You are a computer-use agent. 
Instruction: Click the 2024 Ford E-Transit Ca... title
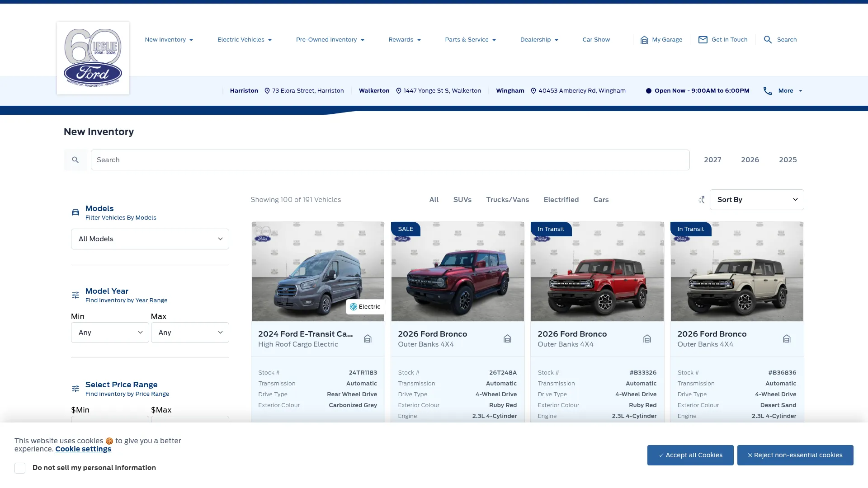tap(306, 334)
